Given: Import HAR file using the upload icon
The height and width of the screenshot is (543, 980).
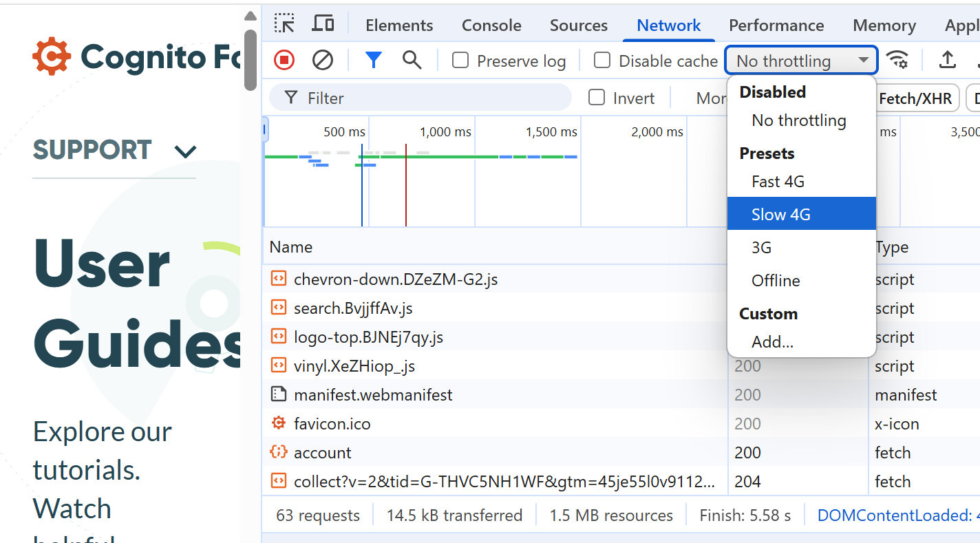Looking at the screenshot, I should point(947,60).
